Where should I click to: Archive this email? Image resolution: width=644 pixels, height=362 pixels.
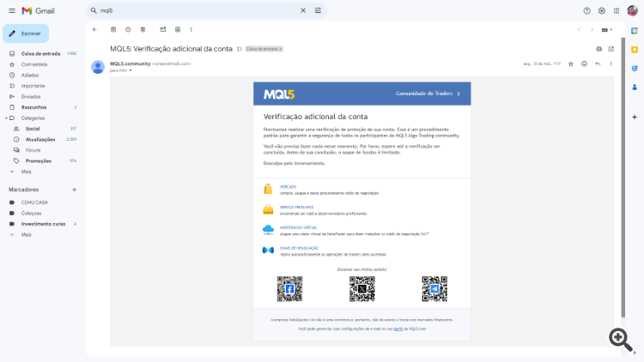pos(113,29)
